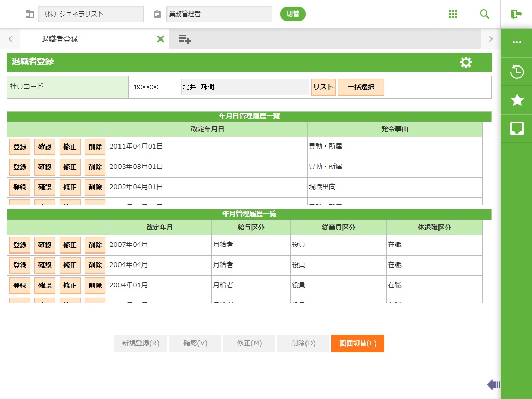Click the logout icon in top-right corner
Screen dimensions: 532x399
coord(516,14)
